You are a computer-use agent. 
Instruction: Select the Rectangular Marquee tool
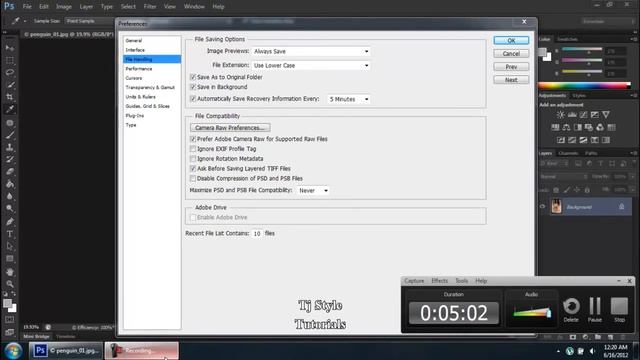point(10,60)
